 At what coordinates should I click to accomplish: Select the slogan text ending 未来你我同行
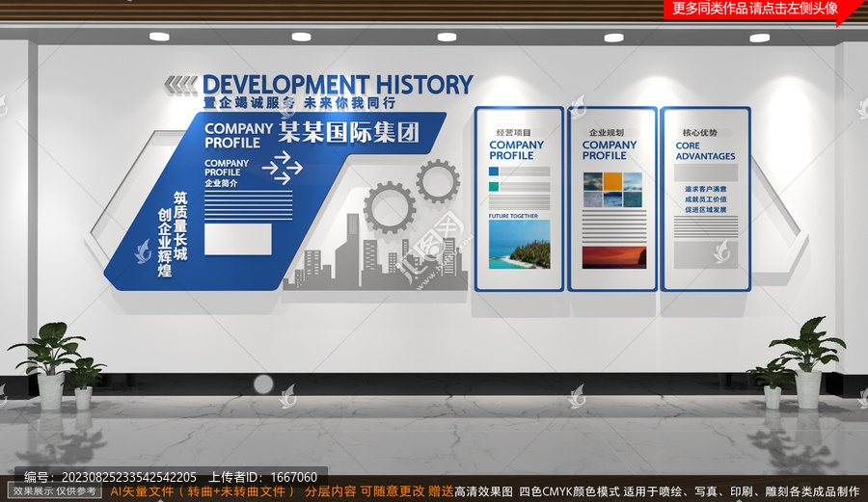[x=300, y=103]
